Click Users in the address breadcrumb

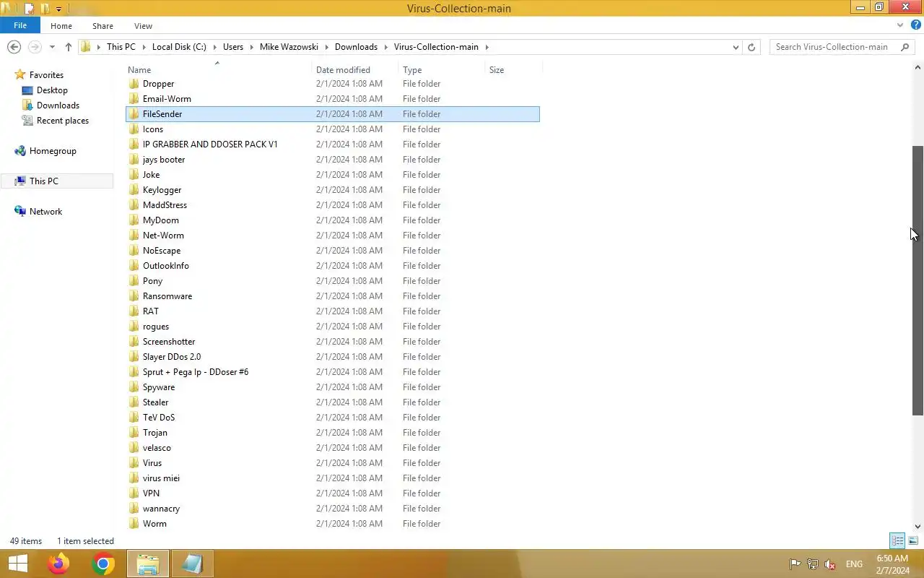pyautogui.click(x=233, y=47)
